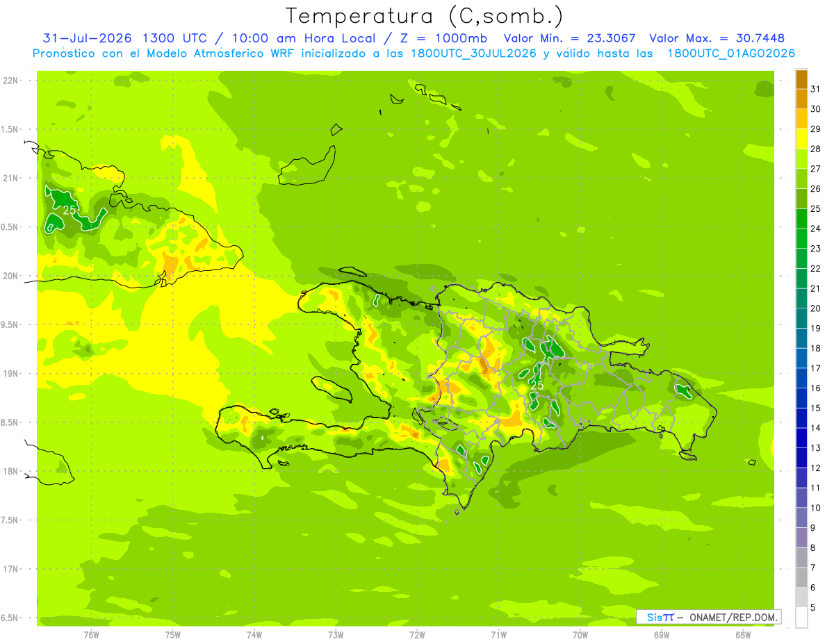
Task: Click the legend swatch between 30 and 31
Action: click(801, 99)
